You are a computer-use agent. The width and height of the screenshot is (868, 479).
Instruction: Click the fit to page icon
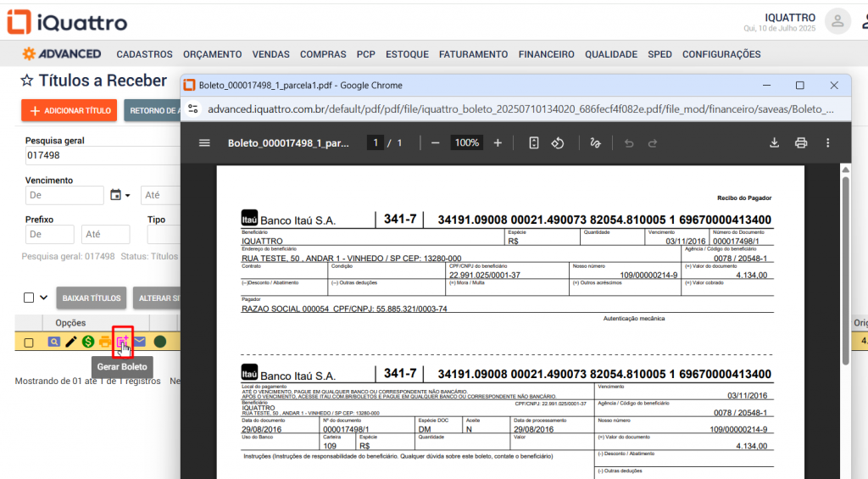534,143
